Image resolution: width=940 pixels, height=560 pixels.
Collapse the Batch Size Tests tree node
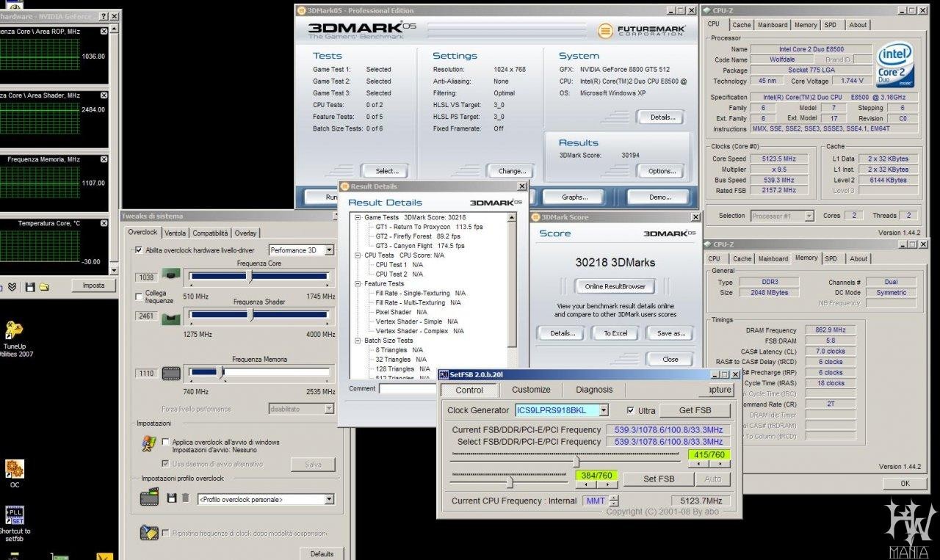358,341
